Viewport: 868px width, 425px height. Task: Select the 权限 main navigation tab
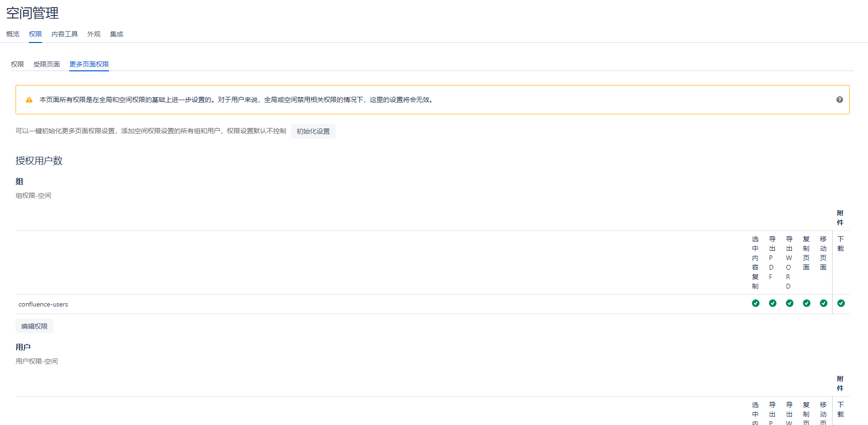coord(35,34)
